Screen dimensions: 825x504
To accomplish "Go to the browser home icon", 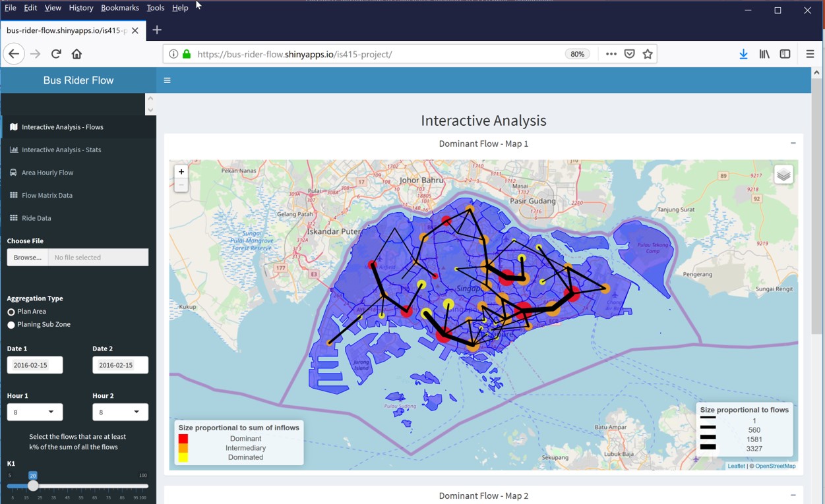I will (76, 54).
